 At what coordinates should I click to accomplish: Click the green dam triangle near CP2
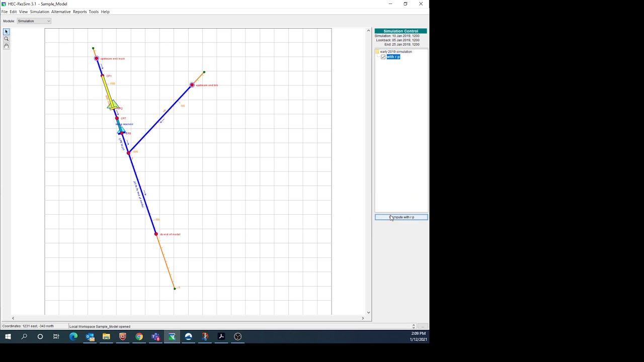click(x=113, y=105)
